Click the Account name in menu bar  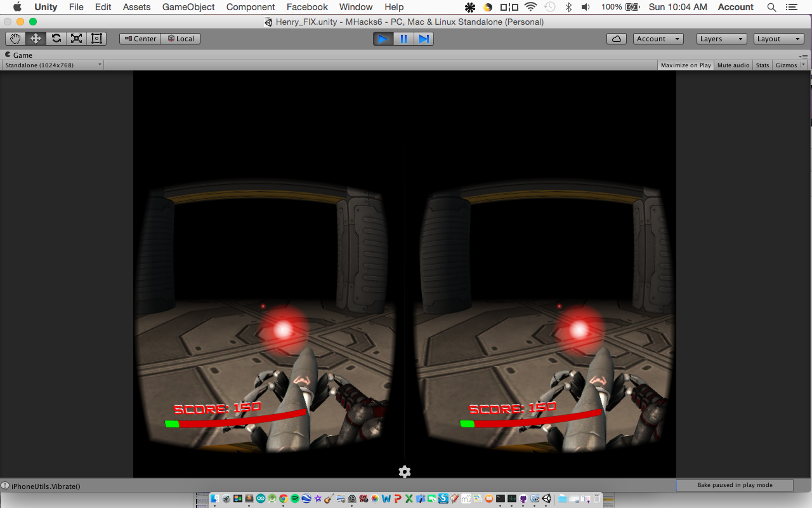point(736,7)
